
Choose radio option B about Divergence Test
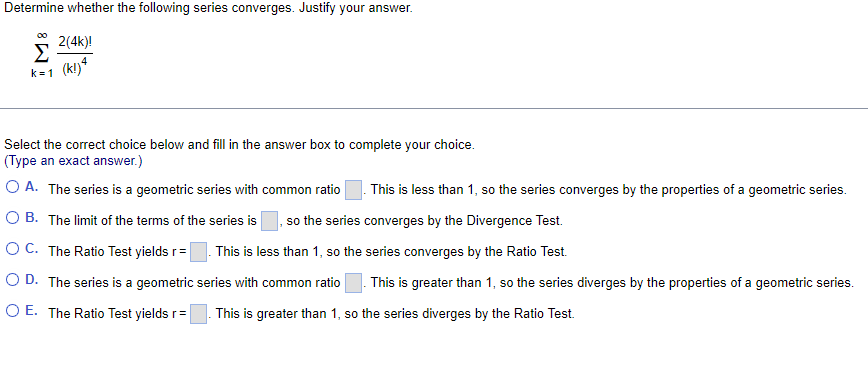[x=13, y=218]
